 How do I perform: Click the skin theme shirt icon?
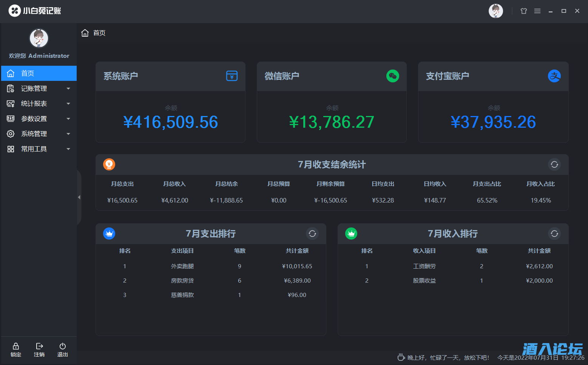tap(523, 11)
